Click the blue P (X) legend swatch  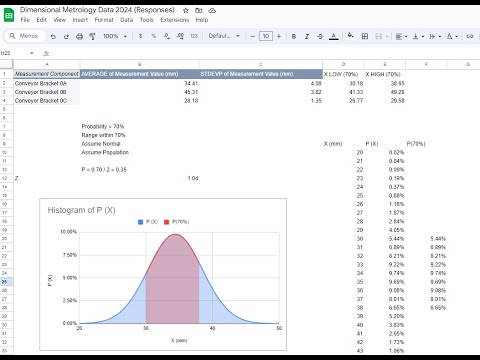point(140,222)
